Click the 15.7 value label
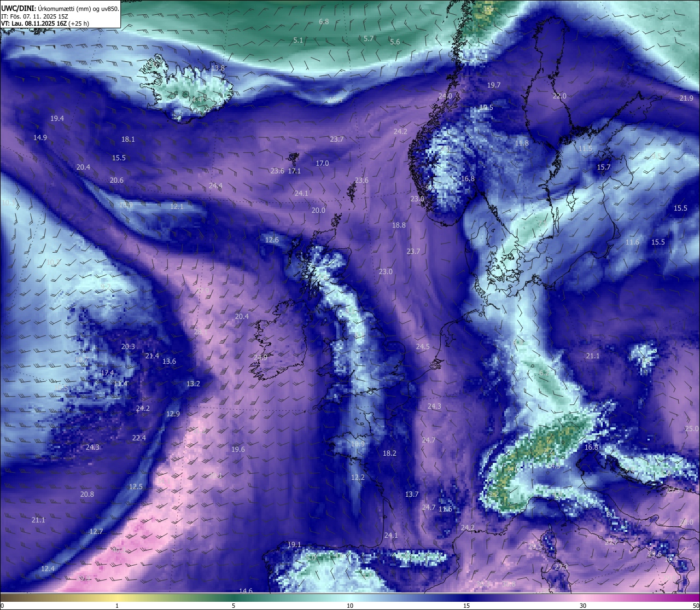Image resolution: width=700 pixels, height=610 pixels. [x=604, y=167]
